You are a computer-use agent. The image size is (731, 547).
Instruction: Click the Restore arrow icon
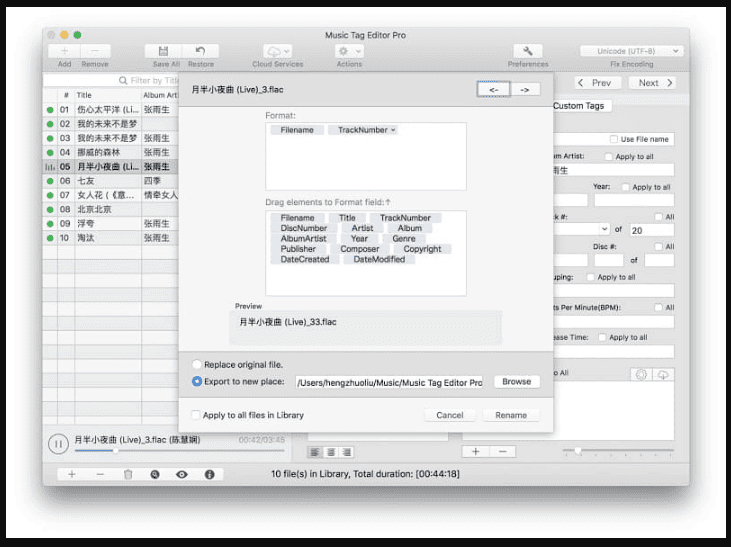[x=200, y=51]
